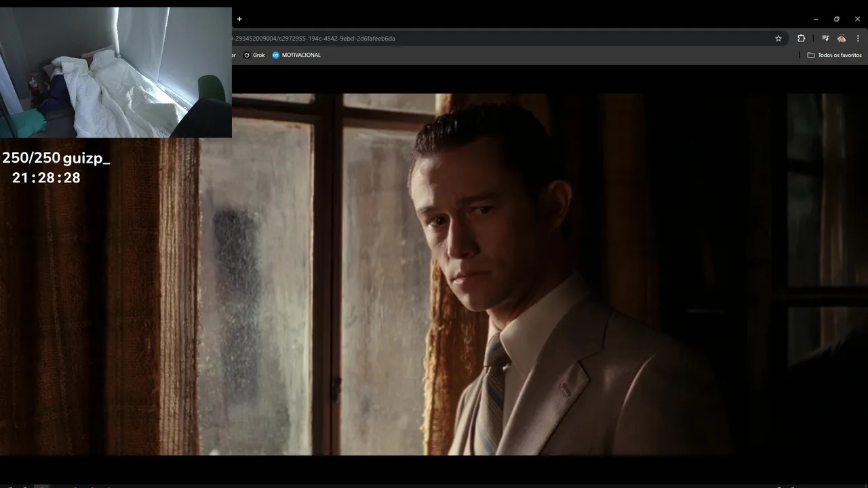The width and height of the screenshot is (868, 488).
Task: Click the URL in the address bar
Action: (x=313, y=39)
